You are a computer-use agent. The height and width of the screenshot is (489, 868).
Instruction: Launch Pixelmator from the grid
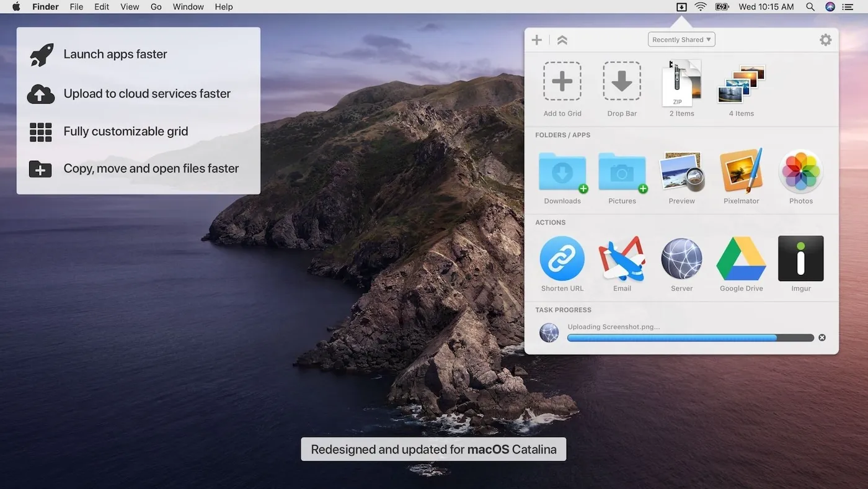click(x=741, y=171)
